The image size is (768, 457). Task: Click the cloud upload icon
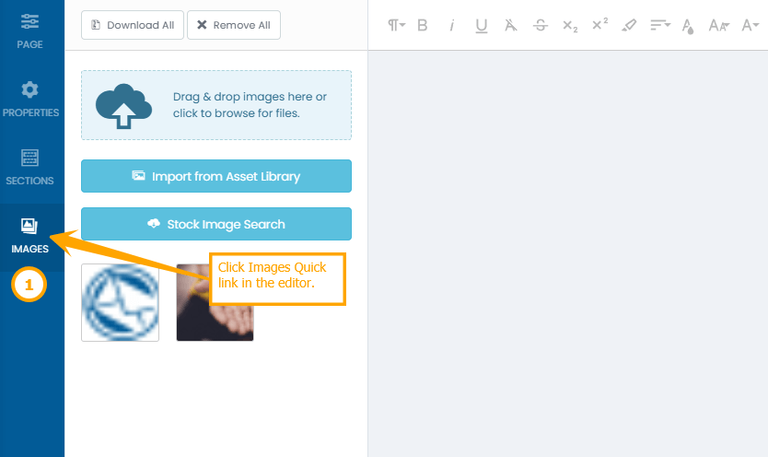[x=123, y=106]
